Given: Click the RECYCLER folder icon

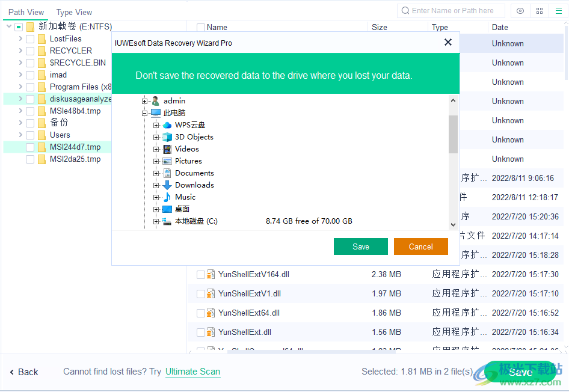Looking at the screenshot, I should click(x=42, y=51).
